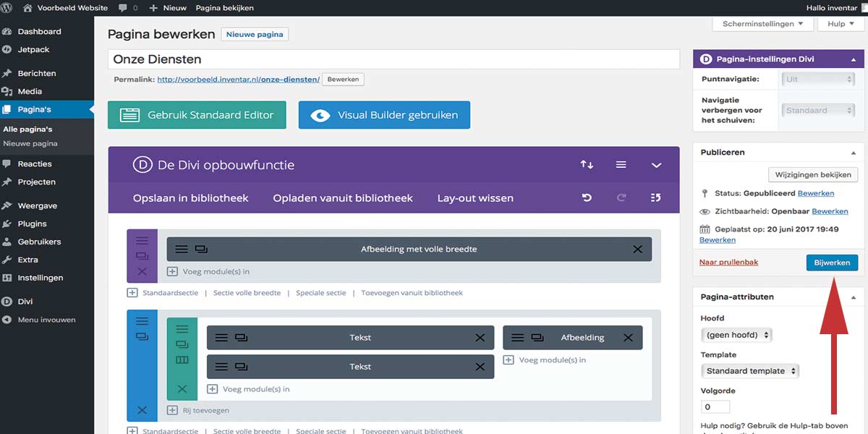The width and height of the screenshot is (868, 434).
Task: Remove the Afbeelding module
Action: (x=628, y=338)
